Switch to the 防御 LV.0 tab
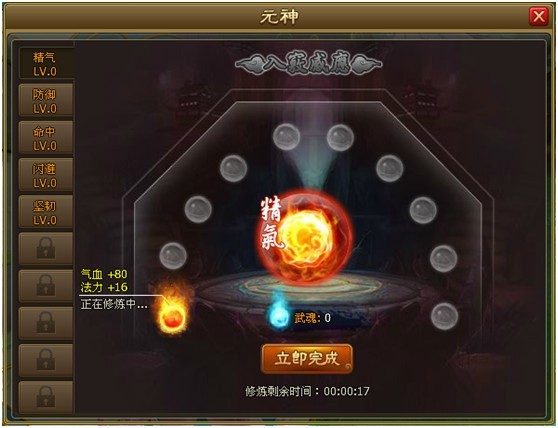Viewport: 558px width, 428px height. (46, 100)
